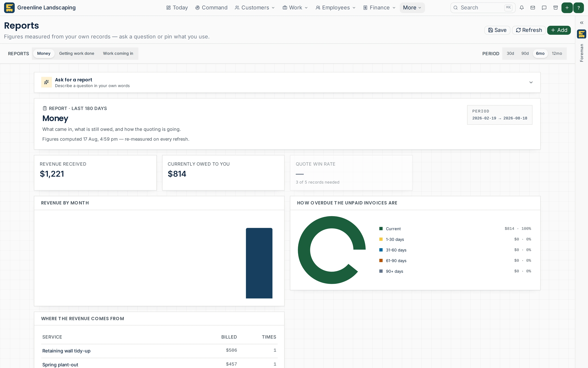Open the chat message icon
588x368 pixels.
click(x=544, y=8)
